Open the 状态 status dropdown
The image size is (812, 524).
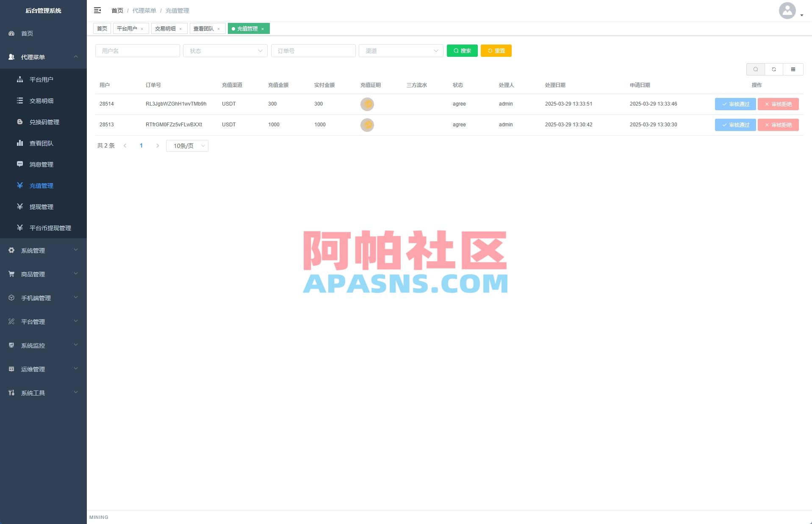click(225, 50)
